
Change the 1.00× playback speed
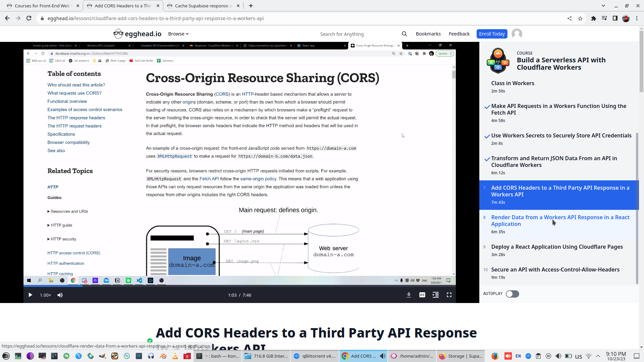(x=45, y=295)
